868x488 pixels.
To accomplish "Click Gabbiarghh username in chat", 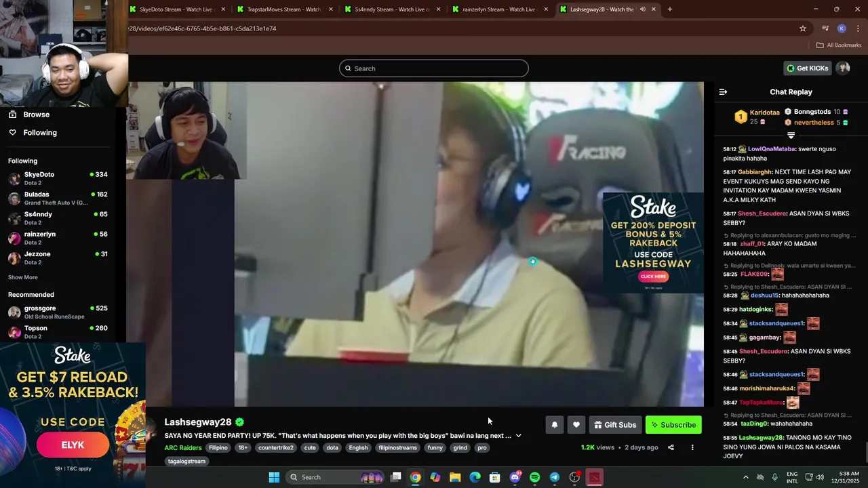I will pos(754,172).
